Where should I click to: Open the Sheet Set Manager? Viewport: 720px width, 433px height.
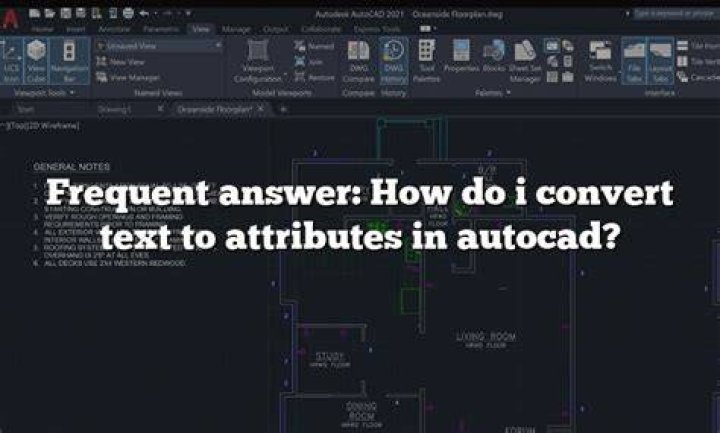525,62
